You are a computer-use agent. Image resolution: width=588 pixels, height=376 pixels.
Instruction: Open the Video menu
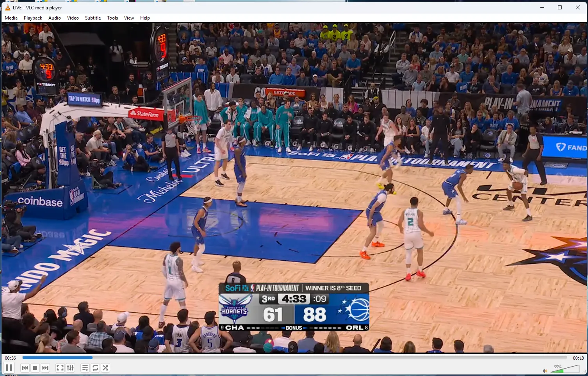(x=73, y=18)
